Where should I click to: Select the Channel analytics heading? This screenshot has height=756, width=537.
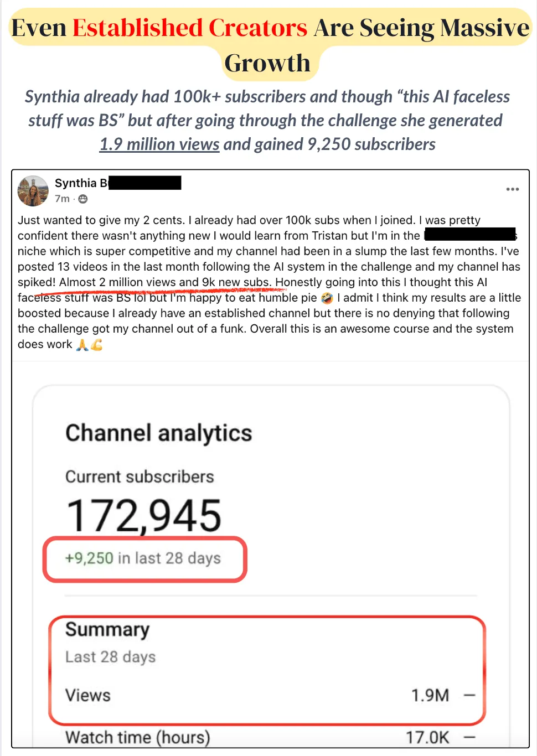(x=159, y=433)
